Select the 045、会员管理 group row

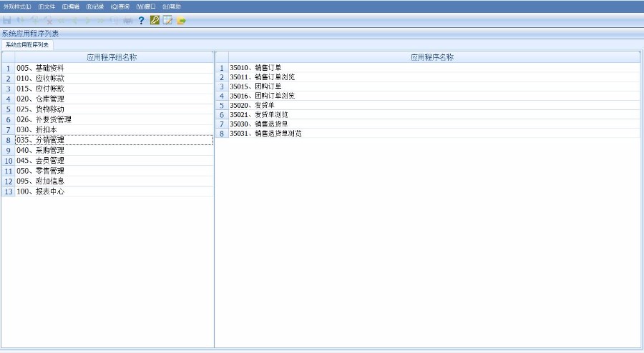(x=114, y=160)
